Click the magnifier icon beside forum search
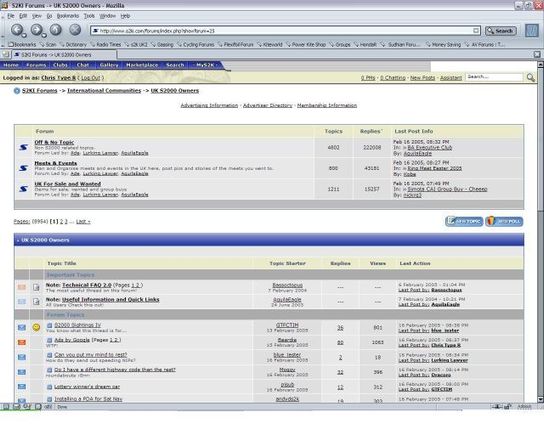 coord(530,77)
